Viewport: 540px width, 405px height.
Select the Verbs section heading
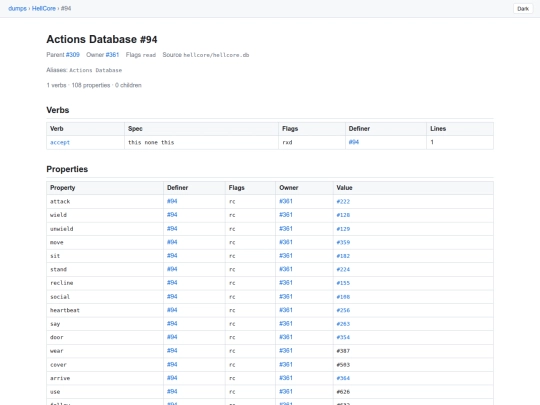pos(58,110)
